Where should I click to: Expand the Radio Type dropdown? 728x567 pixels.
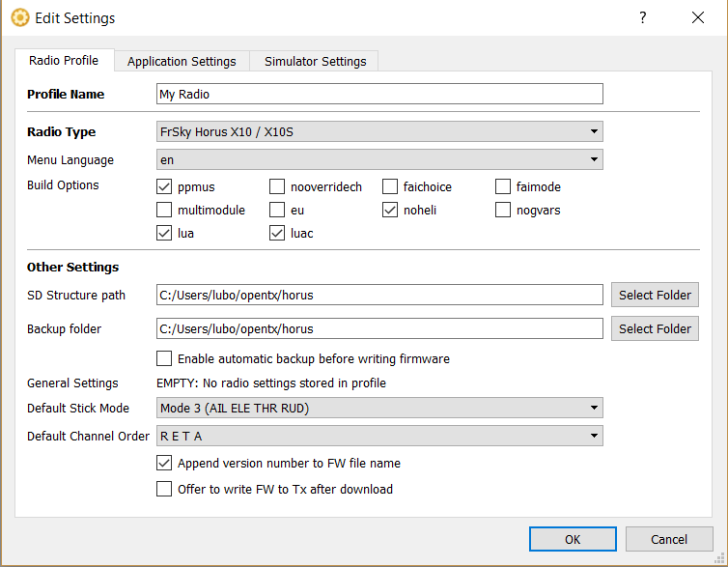pyautogui.click(x=379, y=131)
